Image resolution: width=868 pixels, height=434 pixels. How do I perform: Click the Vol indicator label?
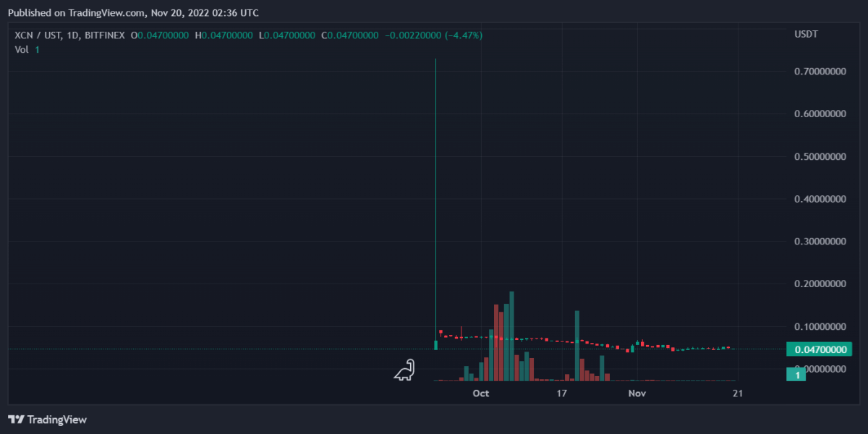click(23, 49)
